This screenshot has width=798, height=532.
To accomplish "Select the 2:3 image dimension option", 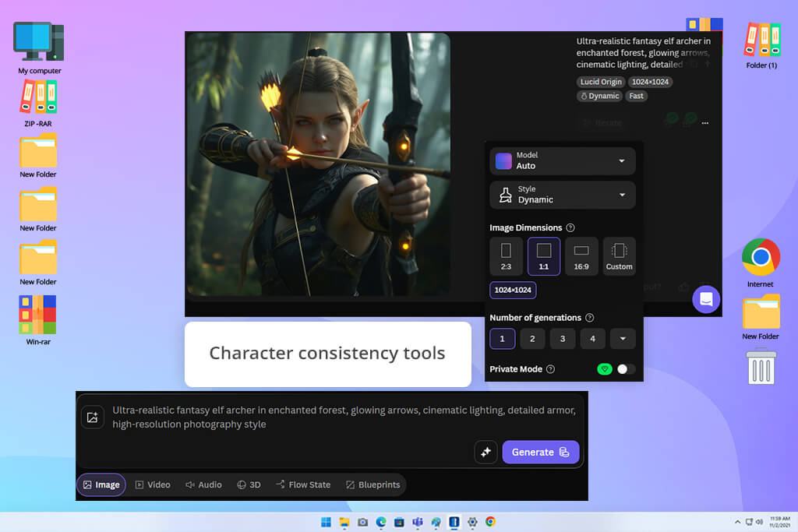I will pyautogui.click(x=506, y=256).
